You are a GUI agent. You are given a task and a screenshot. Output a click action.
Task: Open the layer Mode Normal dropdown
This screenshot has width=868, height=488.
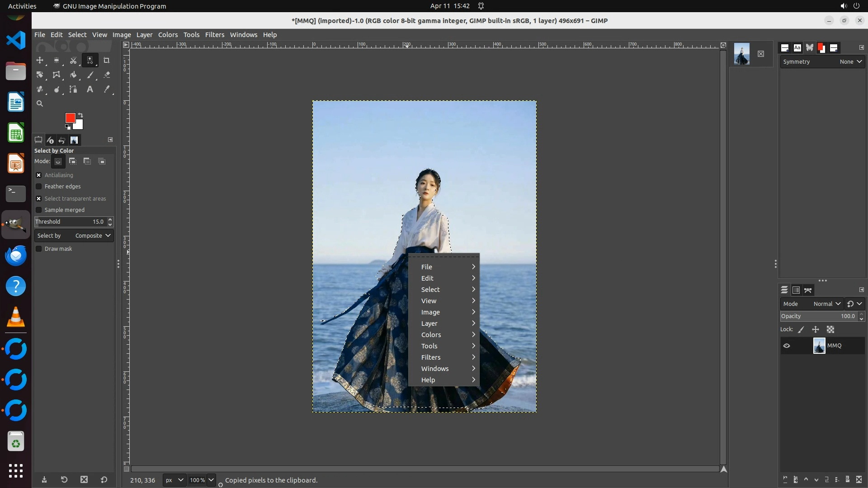pyautogui.click(x=826, y=304)
